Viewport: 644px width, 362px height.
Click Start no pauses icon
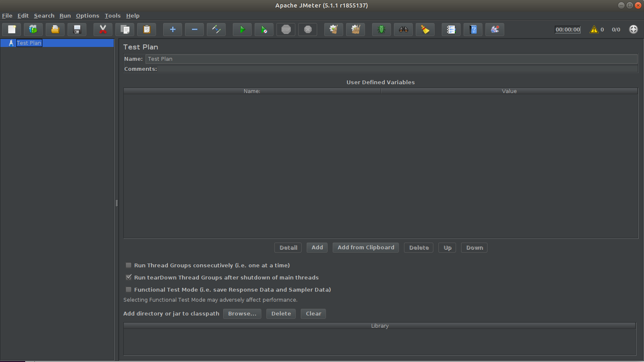[x=264, y=29]
